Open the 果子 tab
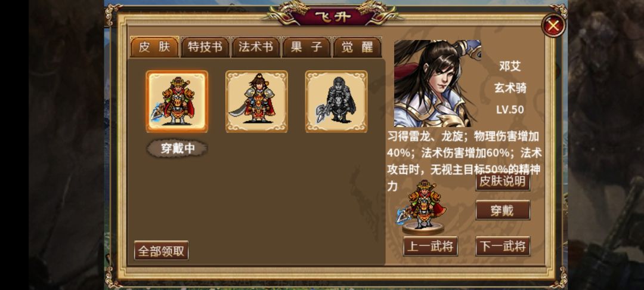Screen dimensions: 644x290 306,47
